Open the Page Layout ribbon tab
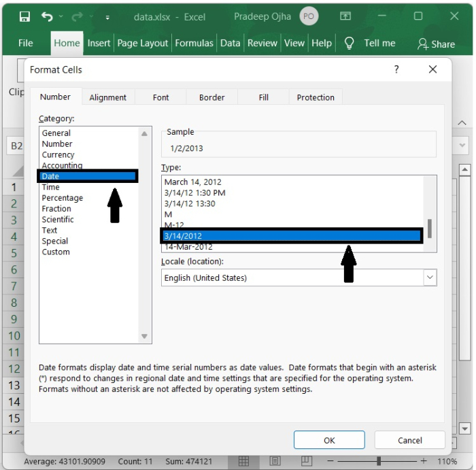Screen dimensions: 476x470 142,43
